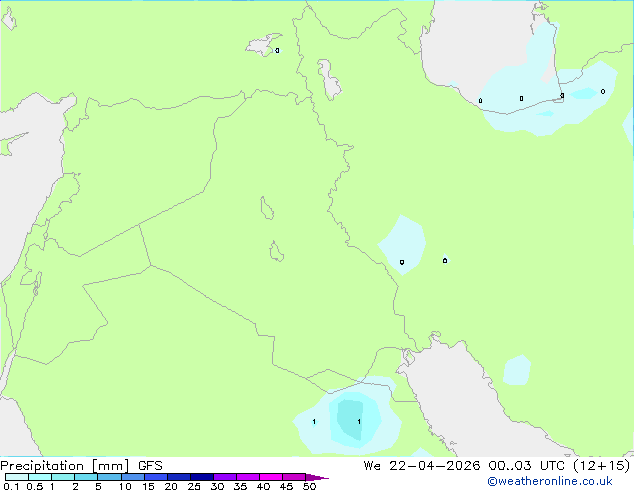
Task: Click the purple swatch starting at 30
Action: pyautogui.click(x=225, y=477)
